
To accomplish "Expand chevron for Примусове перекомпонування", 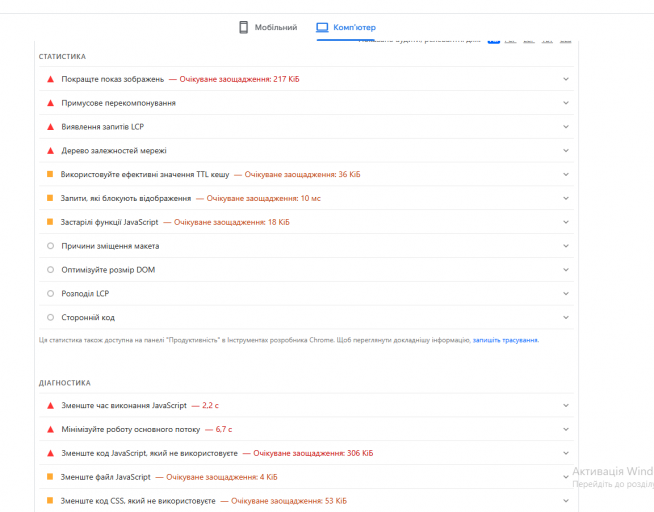I will [x=566, y=103].
